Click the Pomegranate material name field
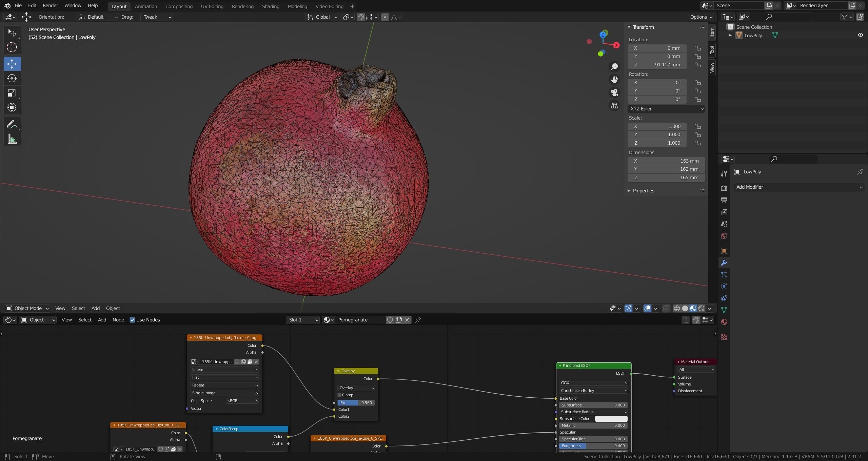 pyautogui.click(x=361, y=320)
